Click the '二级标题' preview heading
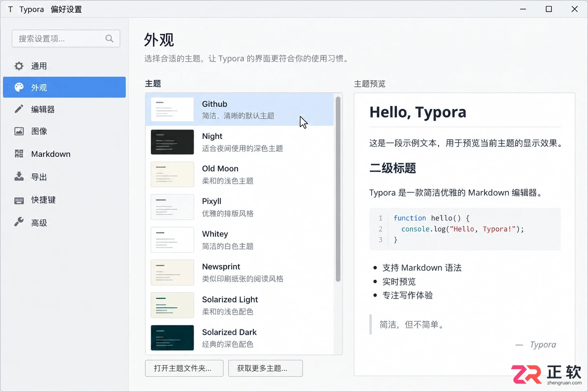 point(392,168)
